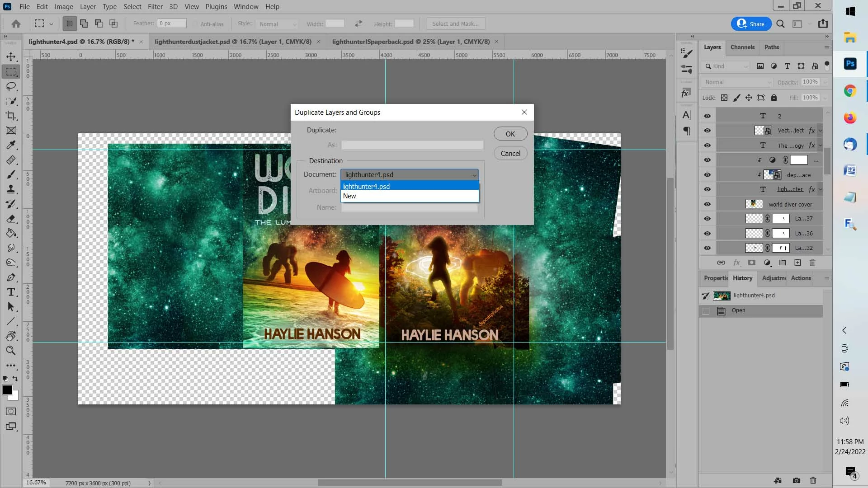Select the Lasso tool

11,86
